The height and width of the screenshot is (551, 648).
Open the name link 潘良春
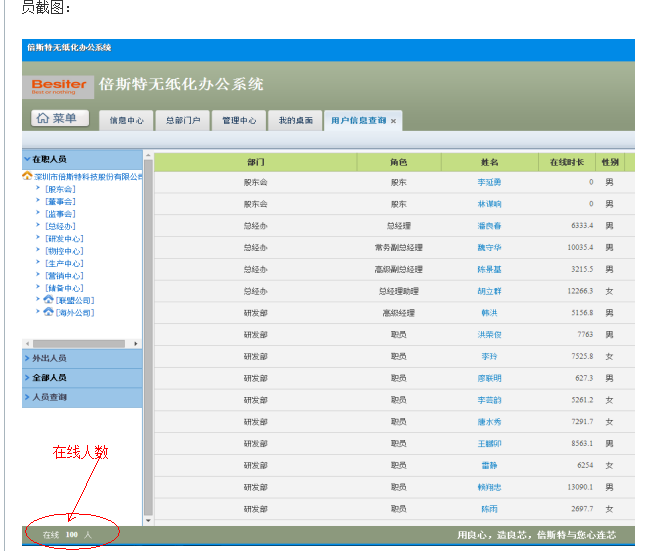[489, 226]
